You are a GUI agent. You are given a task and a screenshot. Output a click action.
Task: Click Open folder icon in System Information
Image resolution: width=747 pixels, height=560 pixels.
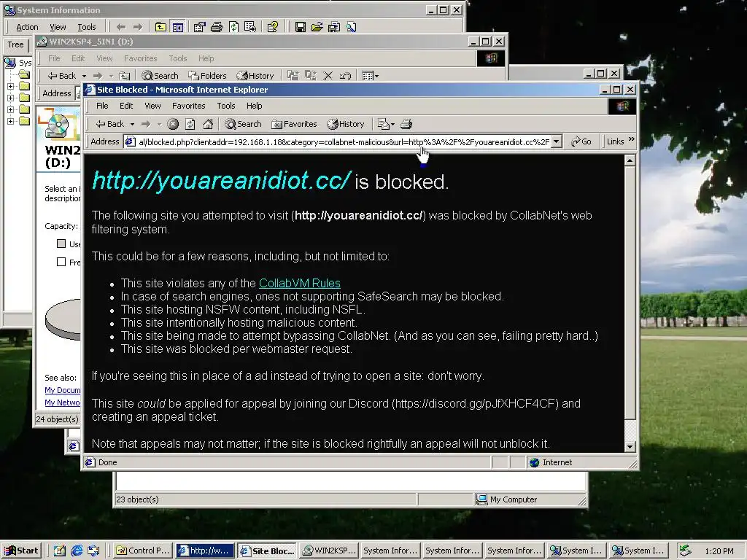317,27
